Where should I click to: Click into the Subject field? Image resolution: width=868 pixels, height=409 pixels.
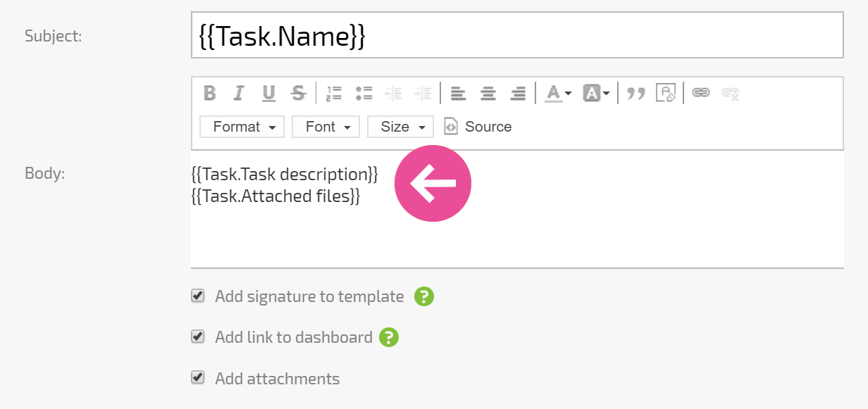tap(517, 34)
